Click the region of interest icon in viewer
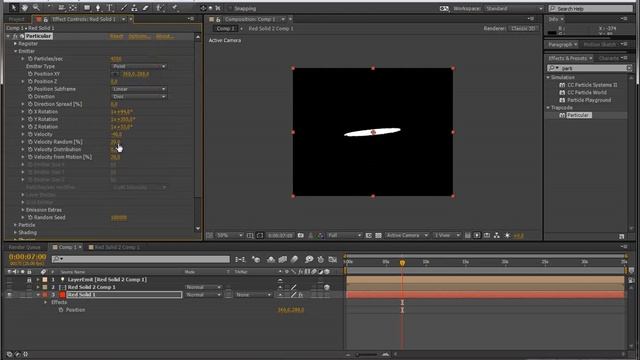640x360 pixels. pyautogui.click(x=369, y=236)
